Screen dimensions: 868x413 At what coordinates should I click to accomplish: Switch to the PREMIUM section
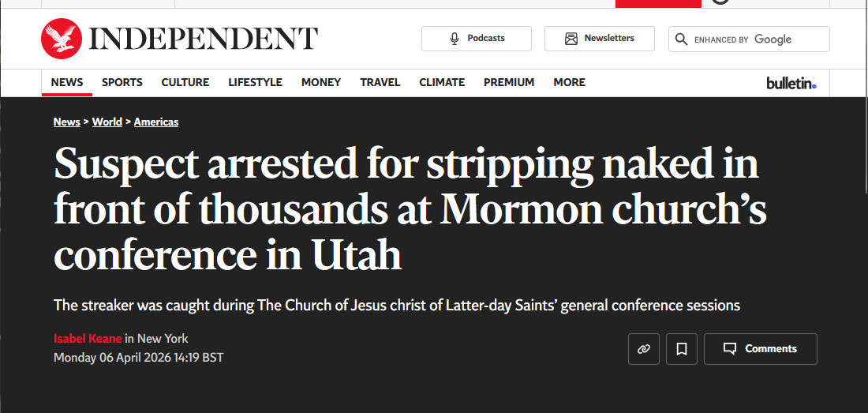(x=509, y=82)
